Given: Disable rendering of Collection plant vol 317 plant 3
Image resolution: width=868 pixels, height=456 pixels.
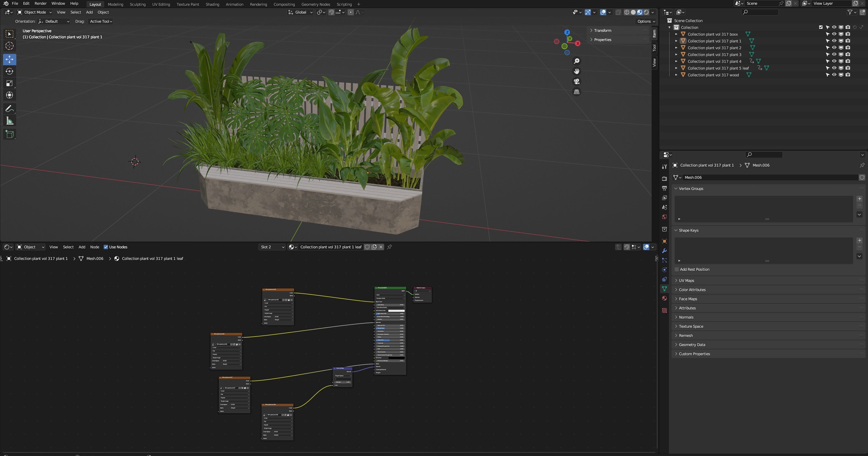Looking at the screenshot, I should pos(848,54).
